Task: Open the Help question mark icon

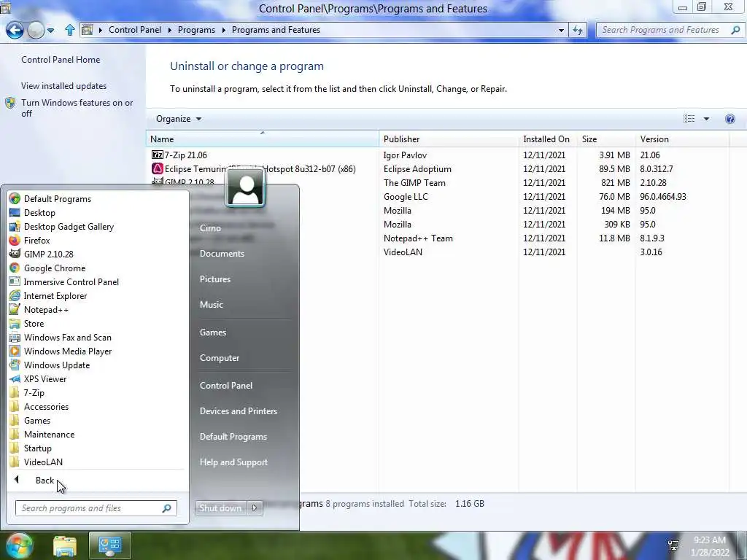Action: click(x=729, y=119)
